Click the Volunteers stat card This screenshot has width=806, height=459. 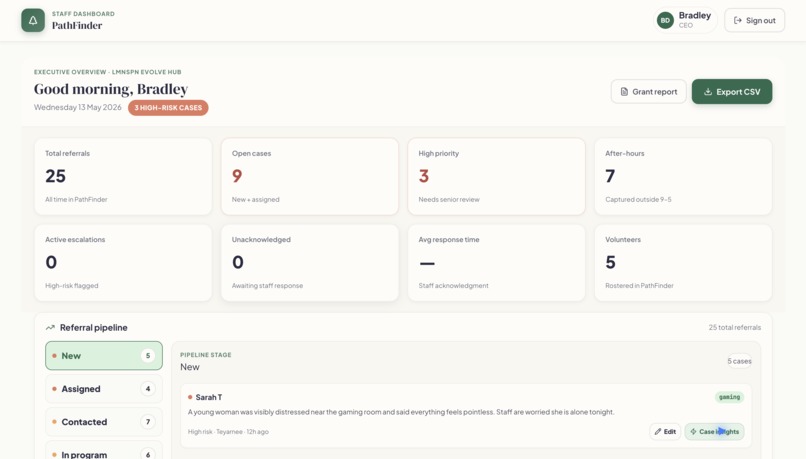point(683,263)
